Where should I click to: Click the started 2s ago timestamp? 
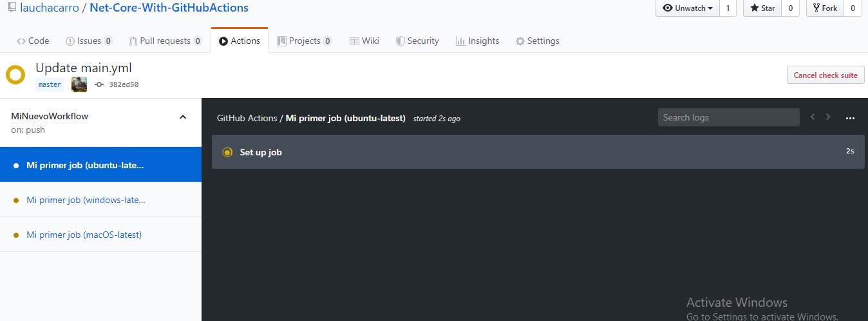click(437, 119)
